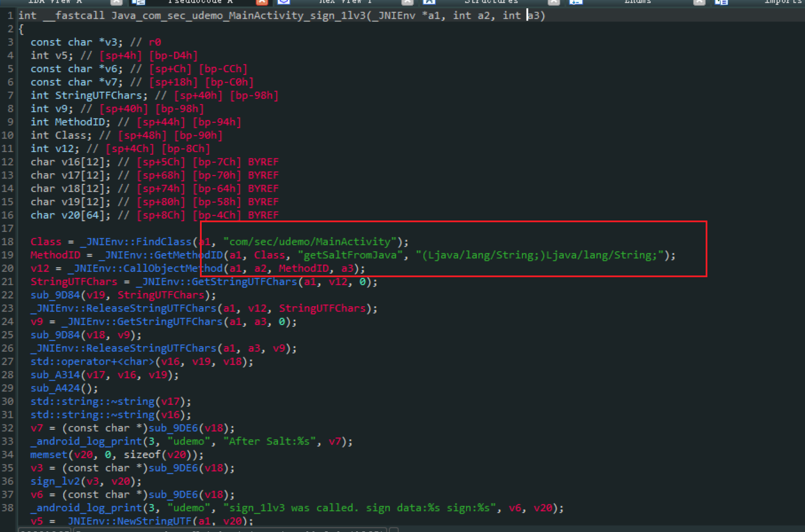The image size is (805, 532).
Task: Open sub_9DE6 call on line 37
Action: [x=173, y=495]
